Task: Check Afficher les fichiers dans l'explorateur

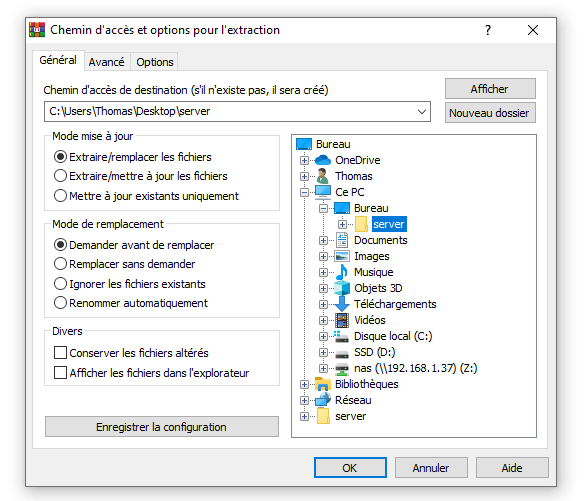Action: pos(60,372)
